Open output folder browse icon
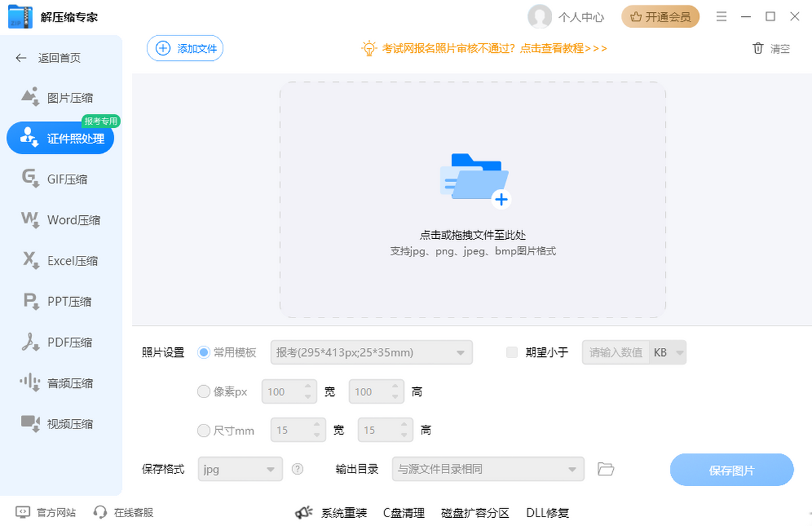This screenshot has width=812, height=526. tap(606, 469)
